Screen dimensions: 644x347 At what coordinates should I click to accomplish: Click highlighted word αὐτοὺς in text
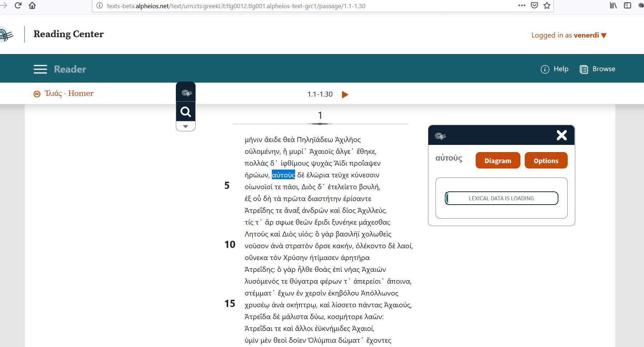click(x=283, y=175)
